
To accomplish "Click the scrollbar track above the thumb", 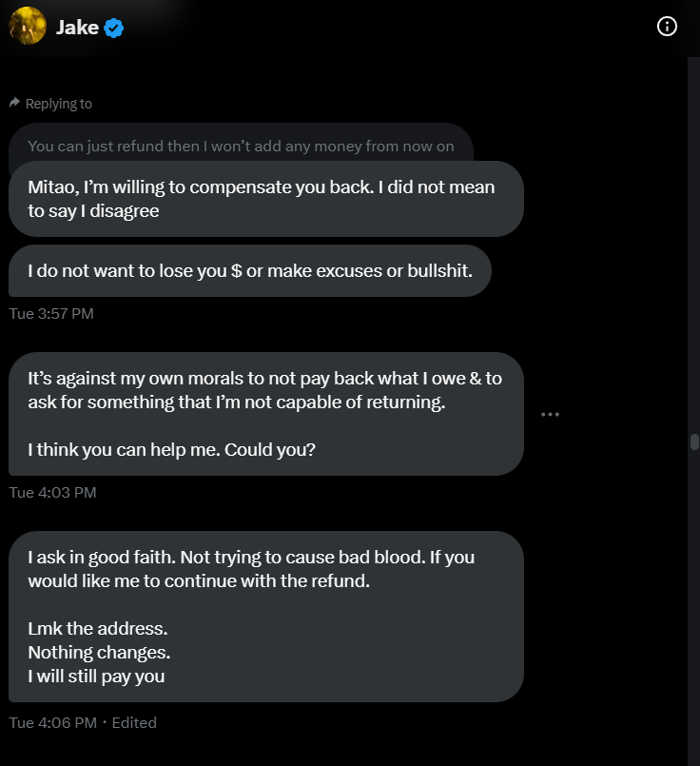I will [694, 245].
